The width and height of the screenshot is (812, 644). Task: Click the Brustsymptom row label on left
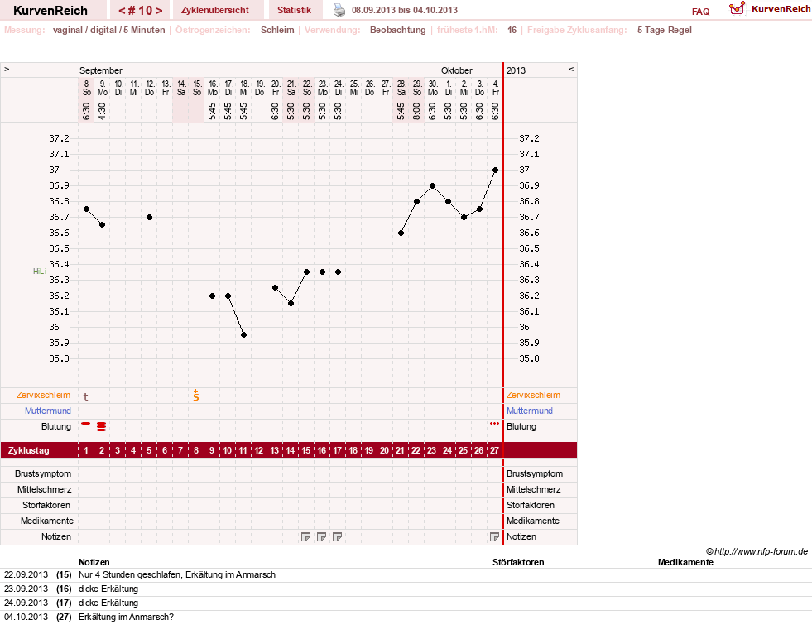[43, 473]
